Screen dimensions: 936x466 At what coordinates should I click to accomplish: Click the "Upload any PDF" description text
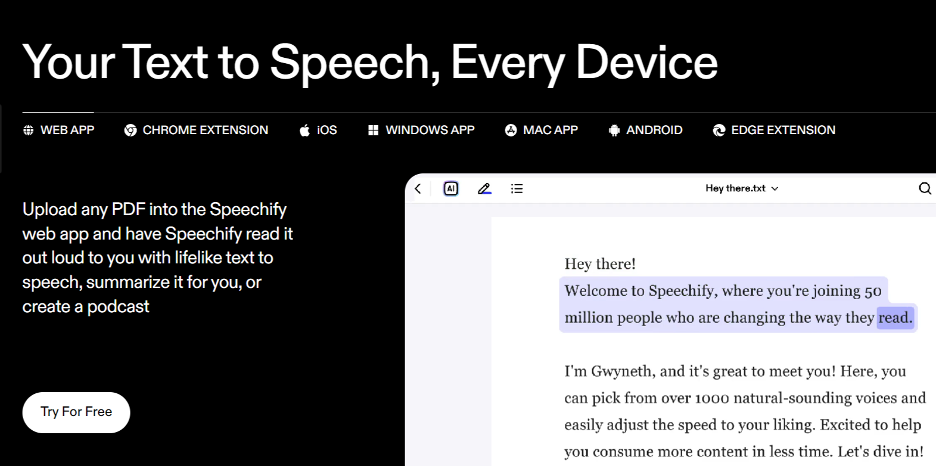(x=158, y=258)
